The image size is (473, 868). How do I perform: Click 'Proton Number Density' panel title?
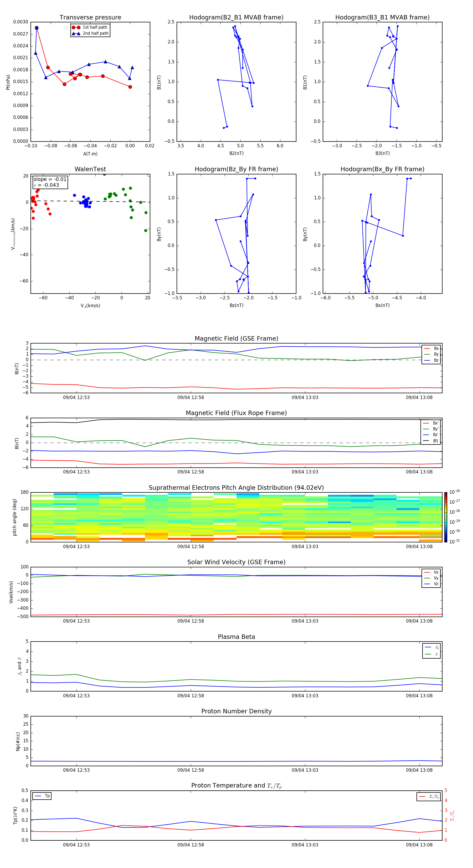236,711
